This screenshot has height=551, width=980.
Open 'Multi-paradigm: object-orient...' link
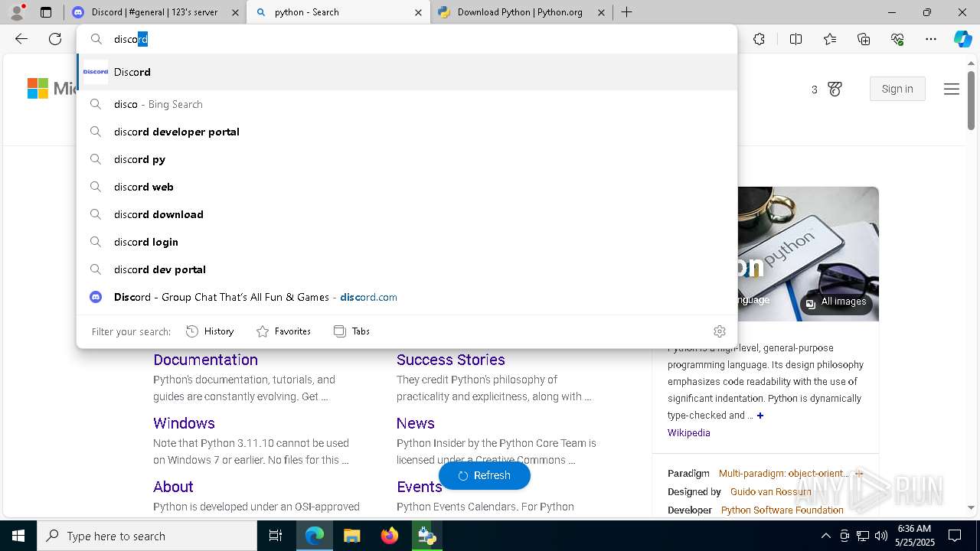[784, 474]
